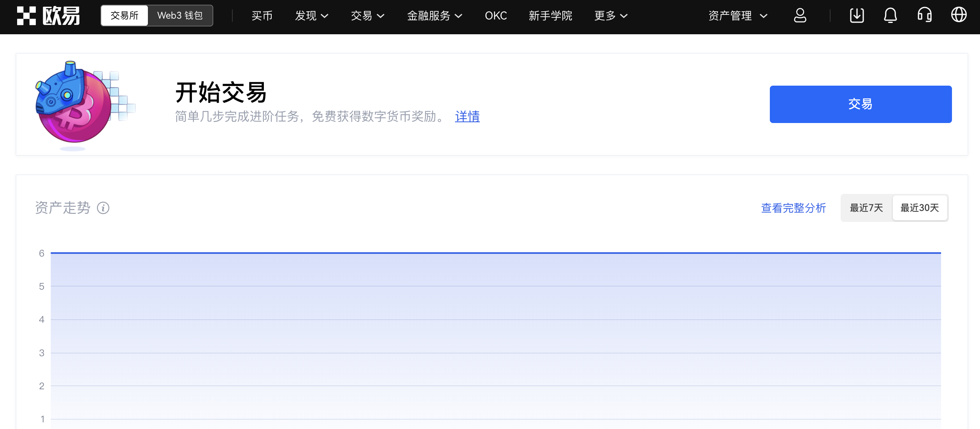
Task: Open the download app icon
Action: (857, 16)
